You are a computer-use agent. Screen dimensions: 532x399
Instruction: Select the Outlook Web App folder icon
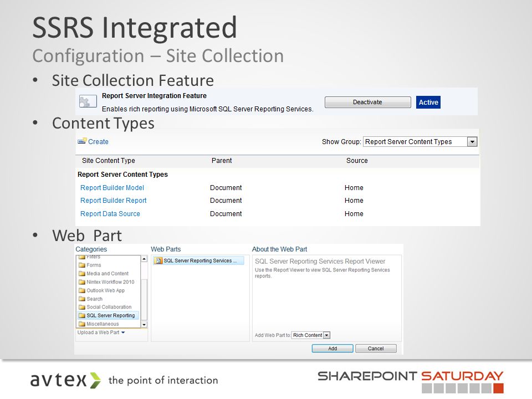tap(82, 290)
